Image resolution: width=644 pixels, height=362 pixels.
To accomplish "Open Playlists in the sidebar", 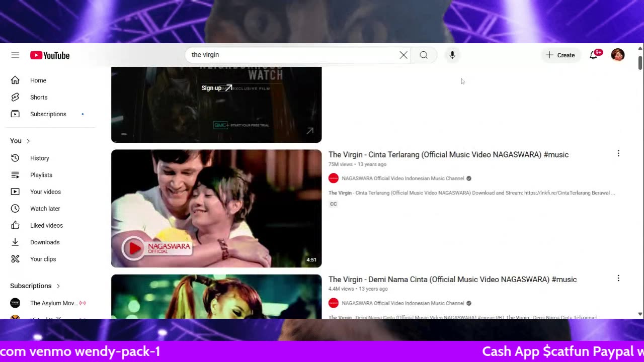I will [x=41, y=175].
